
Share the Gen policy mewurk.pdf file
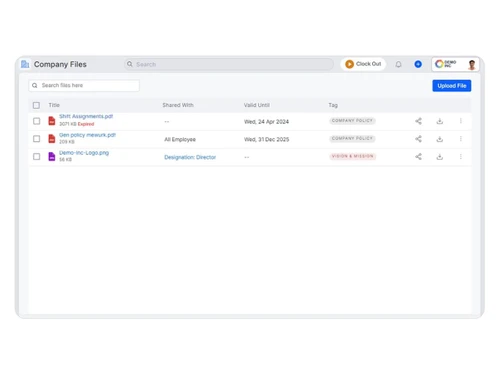point(418,139)
